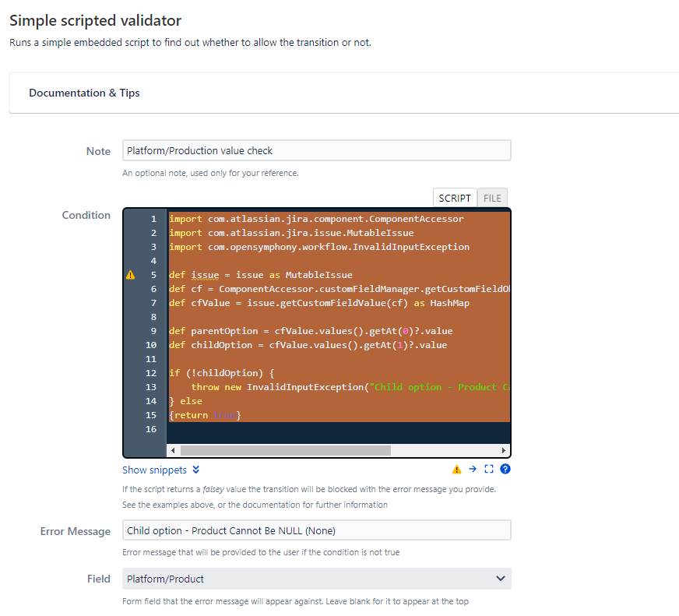This screenshot has height=616, width=679.
Task: Click the InvalidInputException import line
Action: pos(319,247)
